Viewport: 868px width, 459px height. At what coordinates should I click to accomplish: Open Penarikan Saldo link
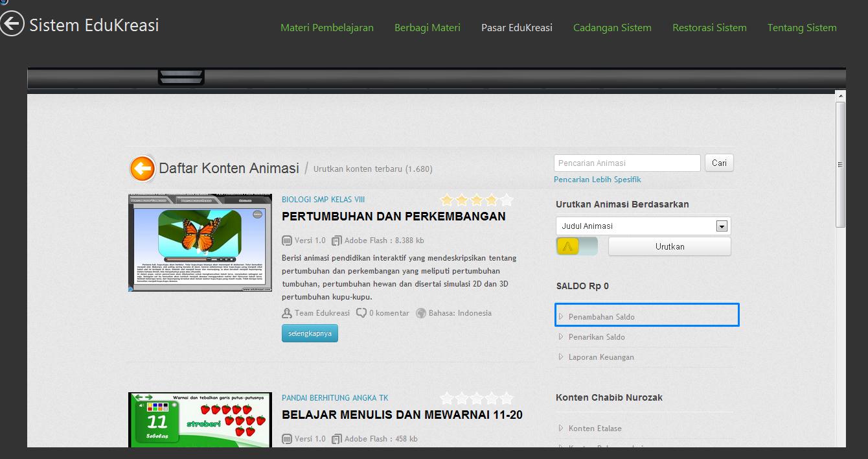597,337
